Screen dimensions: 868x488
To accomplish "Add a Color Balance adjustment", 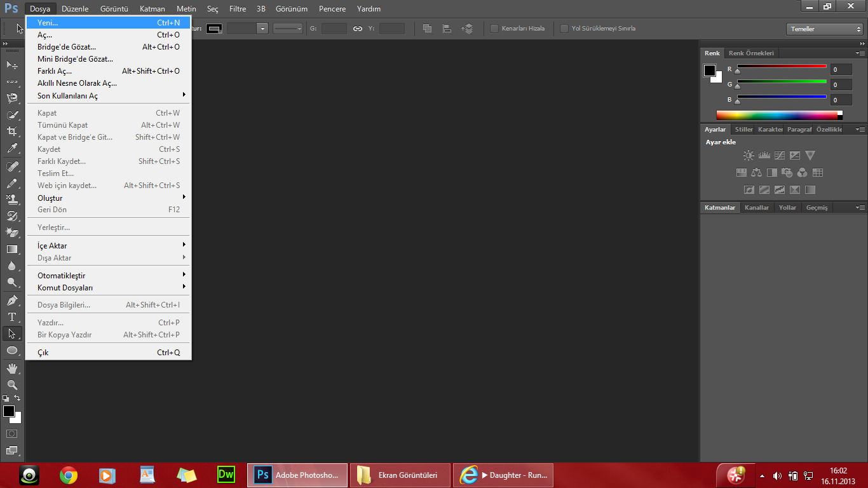I will pos(756,172).
